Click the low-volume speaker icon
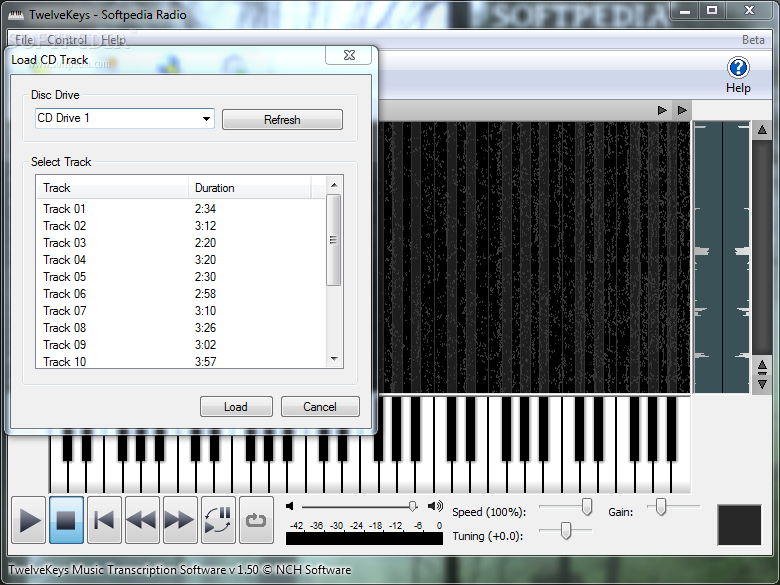The image size is (780, 585). click(290, 506)
